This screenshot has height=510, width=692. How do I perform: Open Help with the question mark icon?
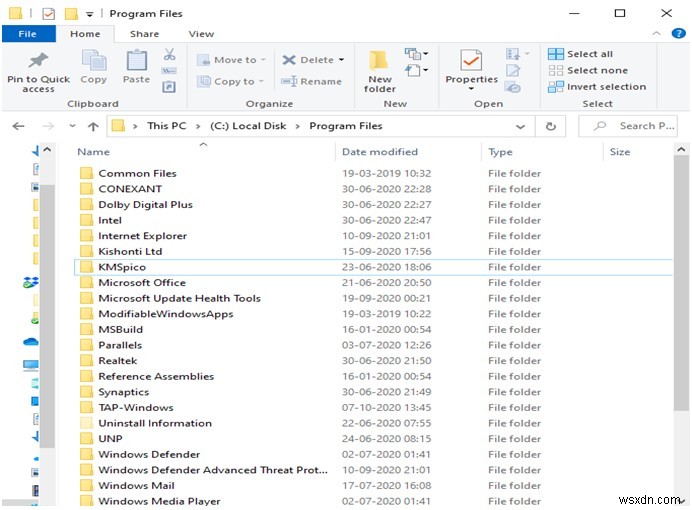pos(678,33)
